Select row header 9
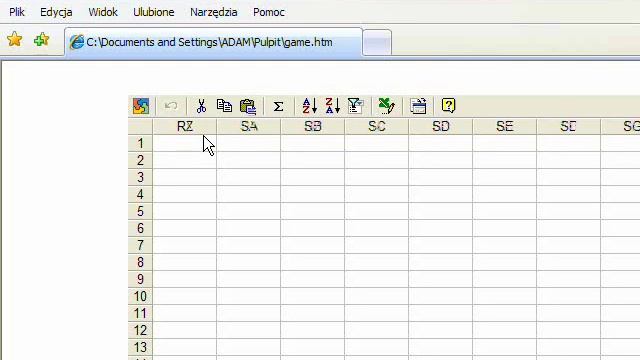The image size is (640, 360). [140, 279]
